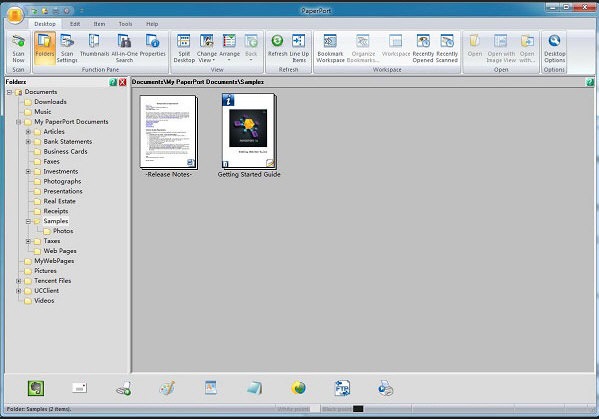Image resolution: width=599 pixels, height=419 pixels.
Task: Click the Evernote elephant icon
Action: coord(36,388)
